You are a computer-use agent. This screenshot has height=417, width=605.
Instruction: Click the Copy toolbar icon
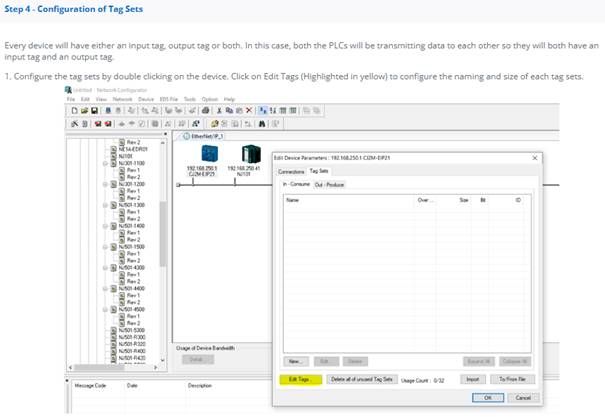pyautogui.click(x=229, y=111)
